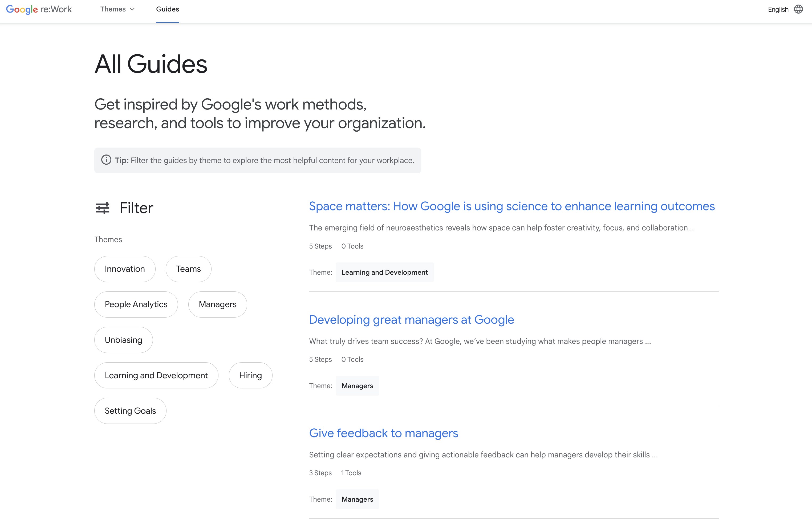Click the Themes label in the filter panel
Viewport: 812px width, 528px height.
[x=108, y=239]
